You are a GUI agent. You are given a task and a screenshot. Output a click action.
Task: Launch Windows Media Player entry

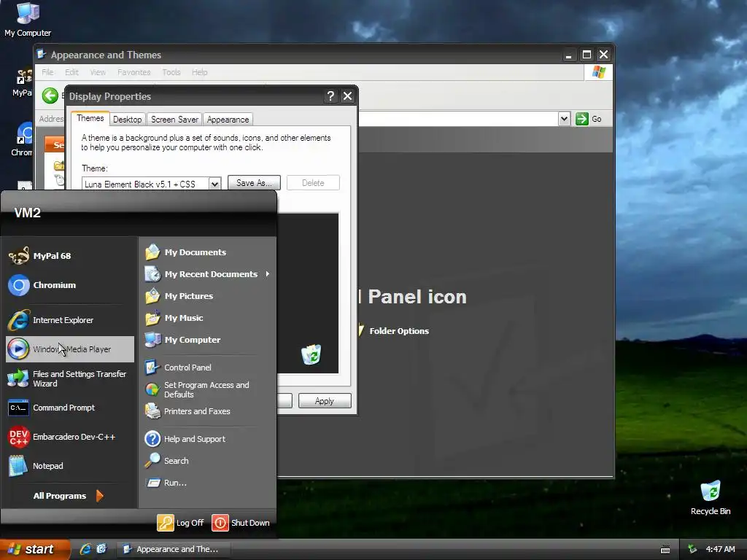tap(69, 349)
